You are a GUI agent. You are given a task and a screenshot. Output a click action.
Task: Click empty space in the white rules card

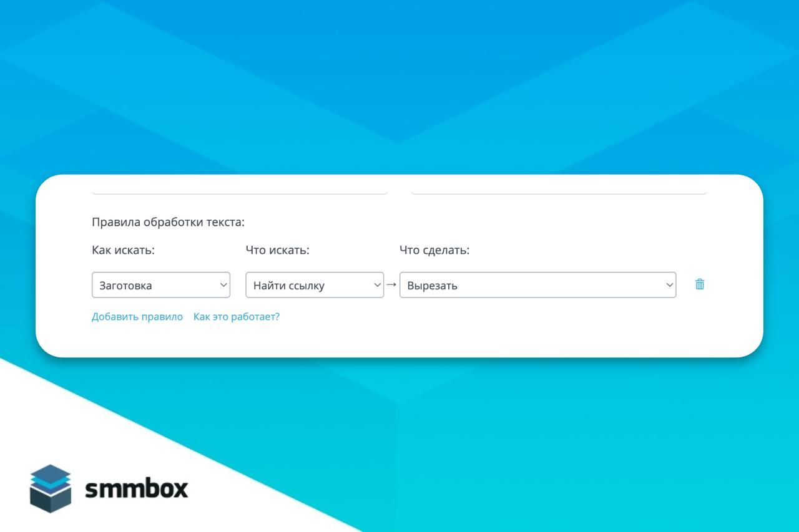point(499,331)
